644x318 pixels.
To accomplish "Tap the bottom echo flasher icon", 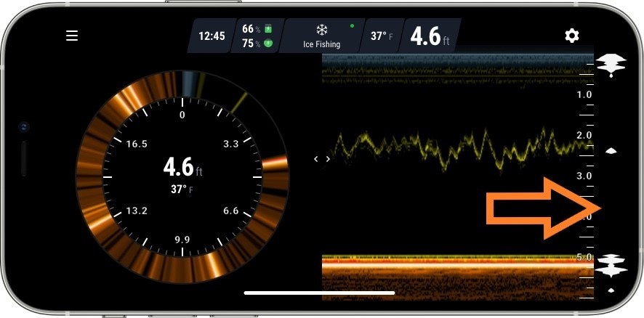I will click(611, 266).
